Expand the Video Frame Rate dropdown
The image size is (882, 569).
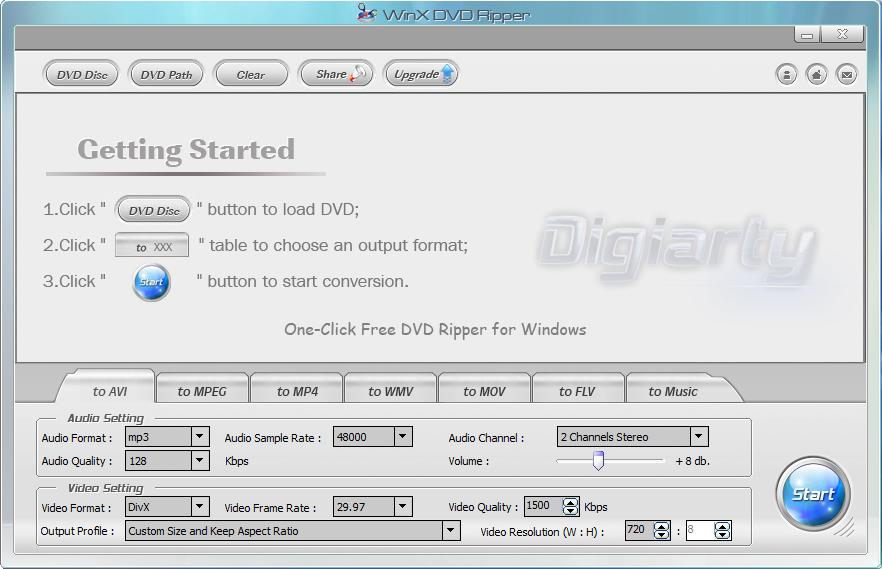[x=403, y=507]
